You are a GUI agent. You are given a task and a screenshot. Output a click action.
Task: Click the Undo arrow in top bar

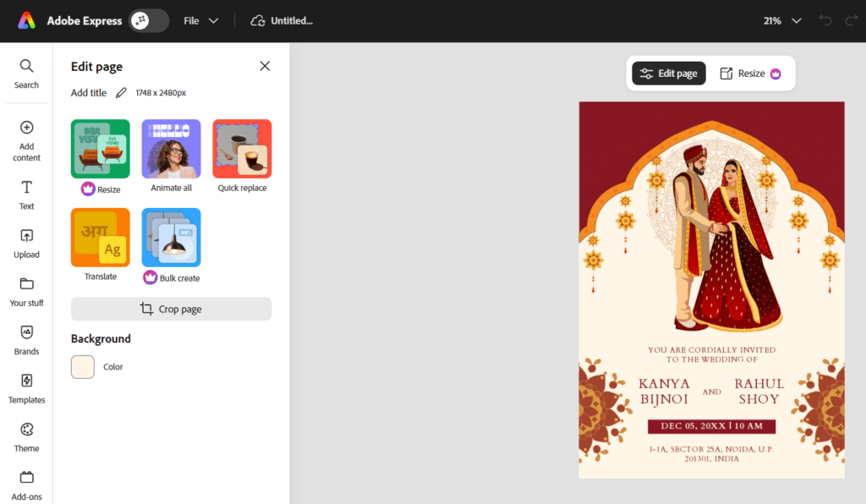coord(825,21)
